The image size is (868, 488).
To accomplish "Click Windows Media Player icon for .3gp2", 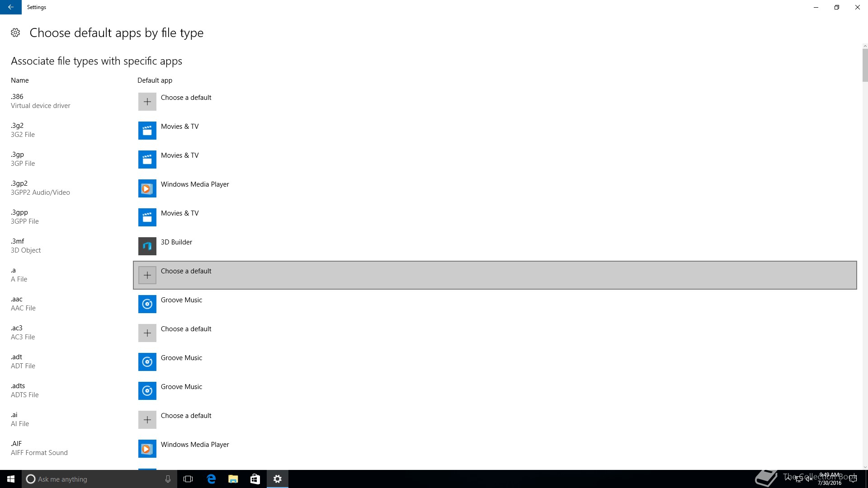I will tap(147, 188).
